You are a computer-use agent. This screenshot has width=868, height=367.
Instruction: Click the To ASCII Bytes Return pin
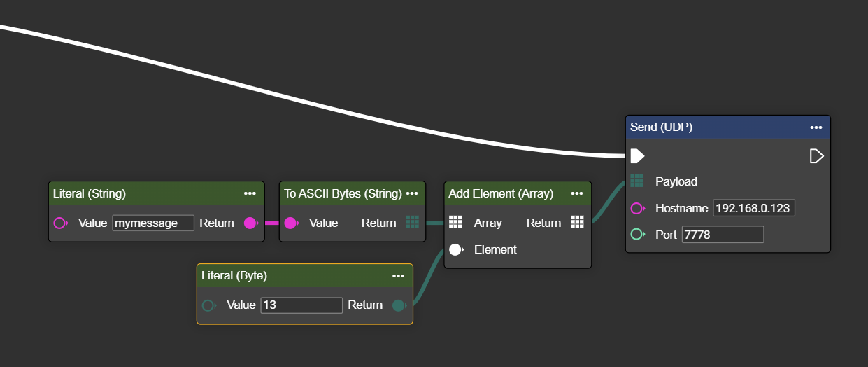coord(412,223)
